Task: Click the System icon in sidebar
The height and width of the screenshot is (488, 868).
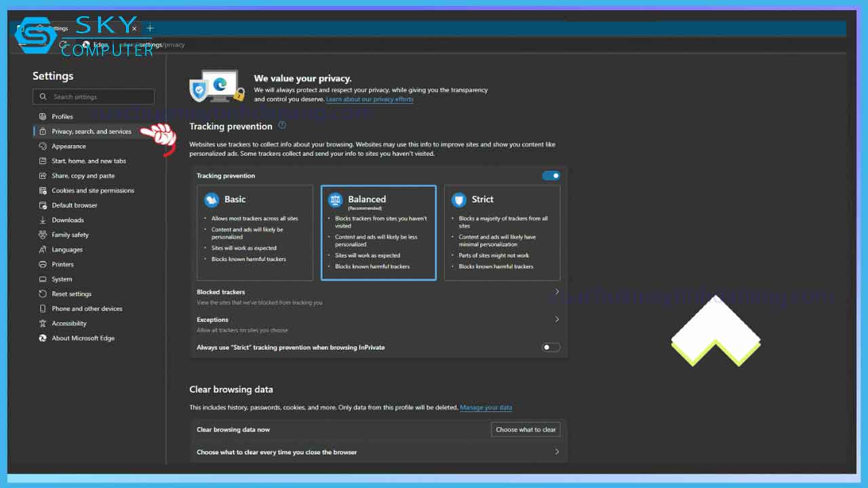Action: click(x=43, y=279)
